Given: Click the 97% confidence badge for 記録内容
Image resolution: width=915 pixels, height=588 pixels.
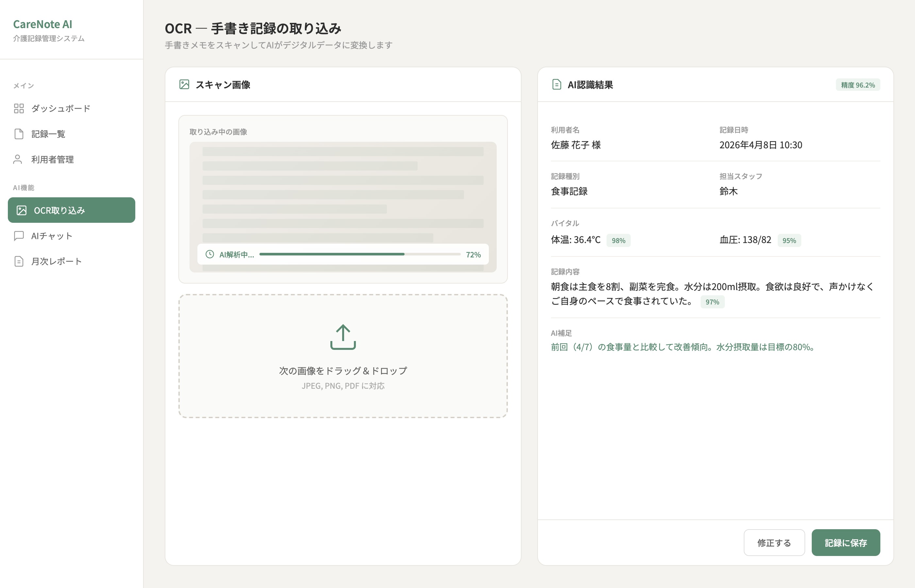Looking at the screenshot, I should [x=712, y=302].
